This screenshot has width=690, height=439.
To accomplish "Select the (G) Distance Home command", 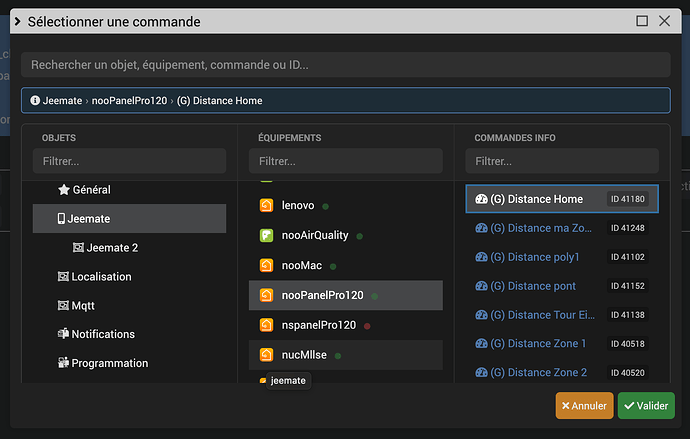I will pyautogui.click(x=562, y=199).
